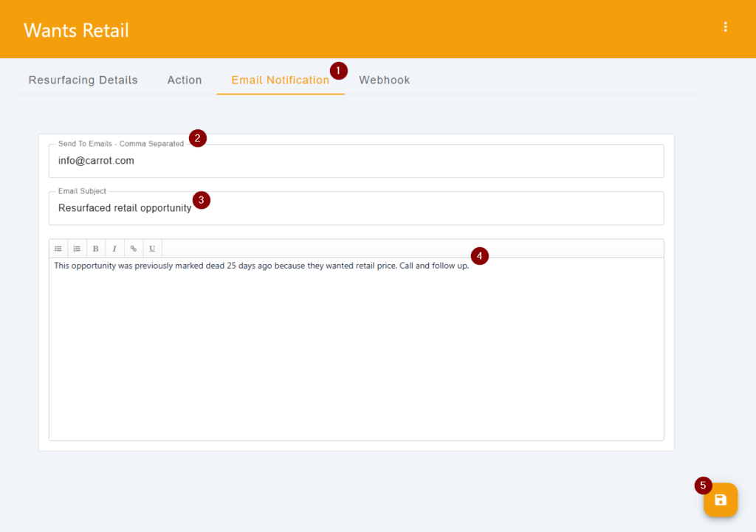The height and width of the screenshot is (532, 756).
Task: Click the number 2 marker near Send To Emails
Action: pyautogui.click(x=197, y=138)
